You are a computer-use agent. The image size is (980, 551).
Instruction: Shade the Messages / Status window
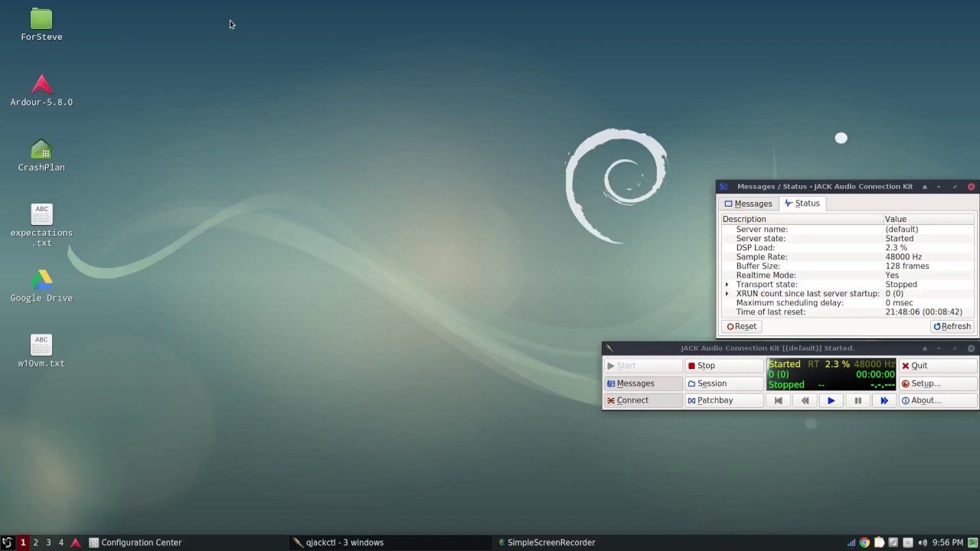(x=924, y=187)
